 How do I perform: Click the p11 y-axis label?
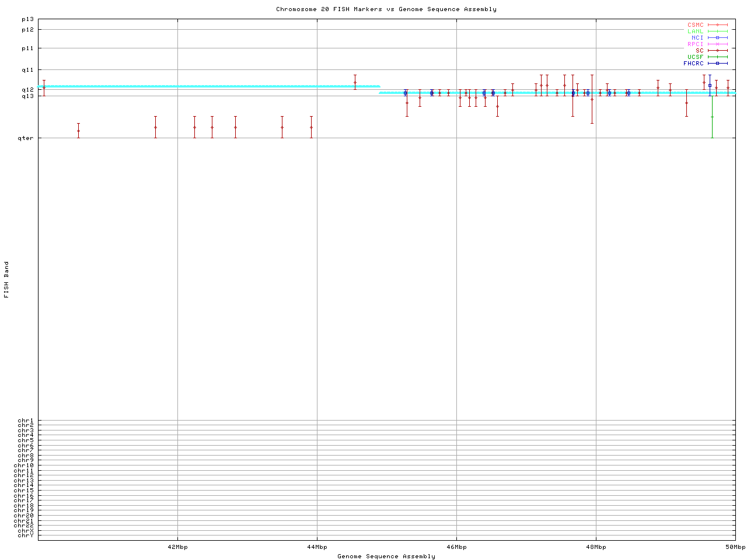pyautogui.click(x=27, y=48)
